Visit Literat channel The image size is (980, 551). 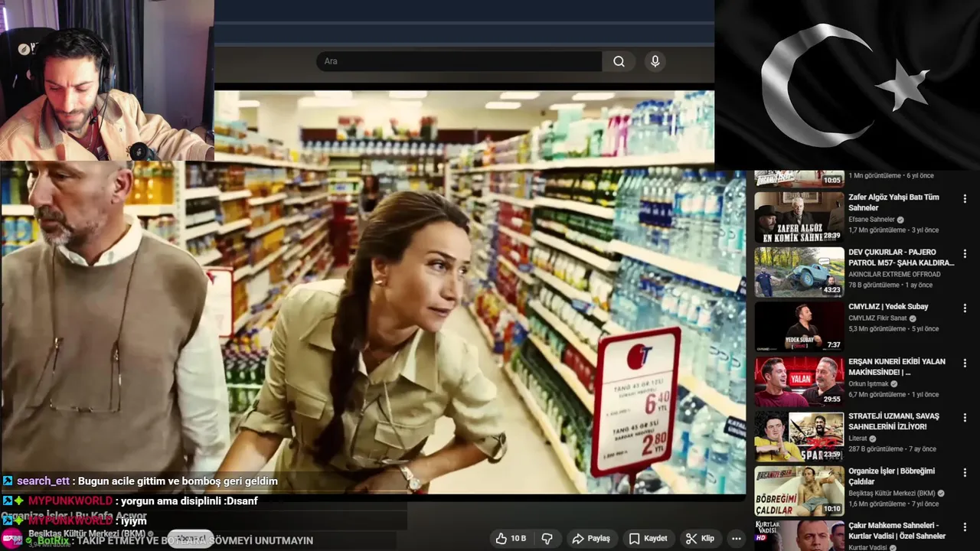point(857,439)
